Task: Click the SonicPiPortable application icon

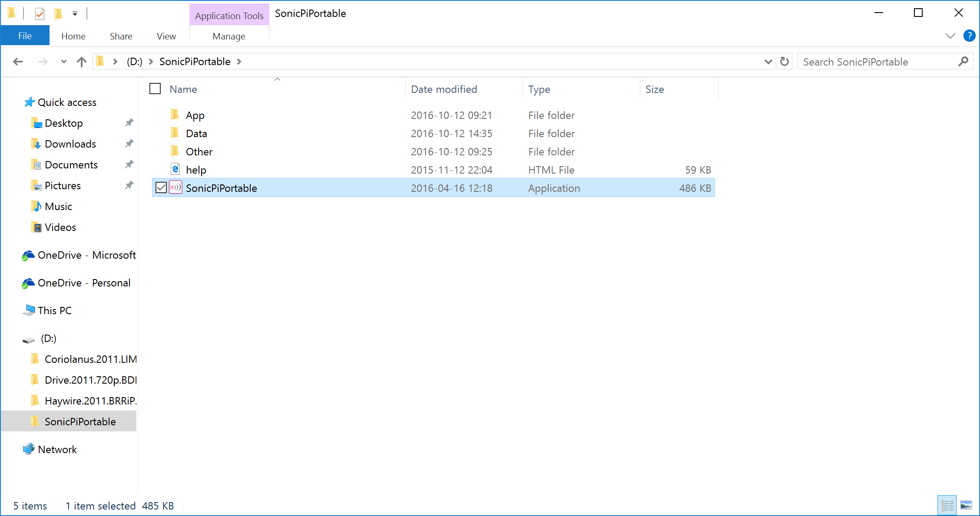Action: click(175, 188)
